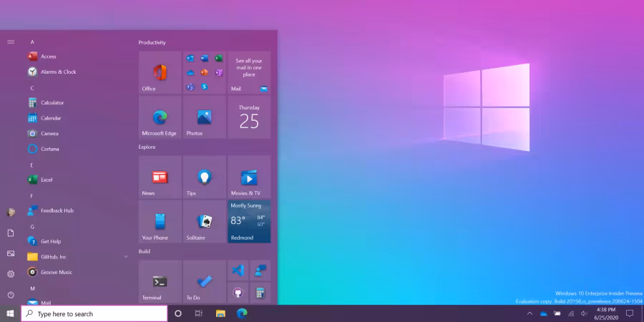Click the volume speaker tray icon
The width and height of the screenshot is (644, 322).
[584, 314]
